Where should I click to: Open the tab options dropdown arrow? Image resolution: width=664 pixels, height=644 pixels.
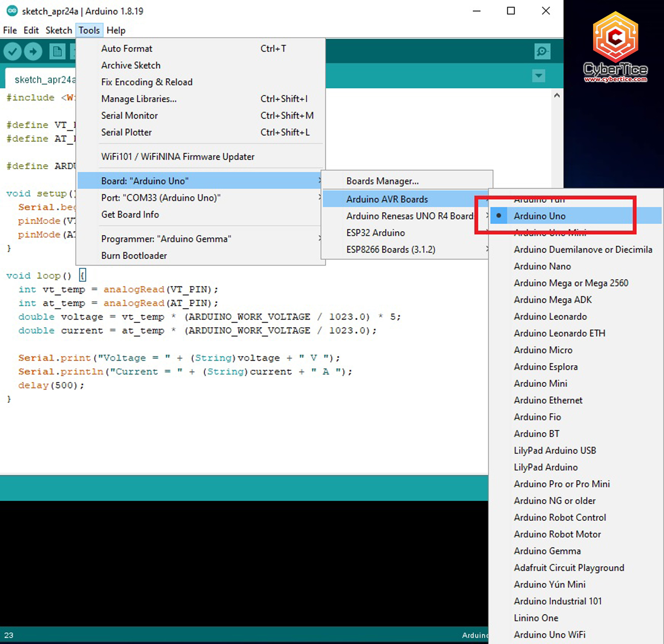(x=539, y=76)
